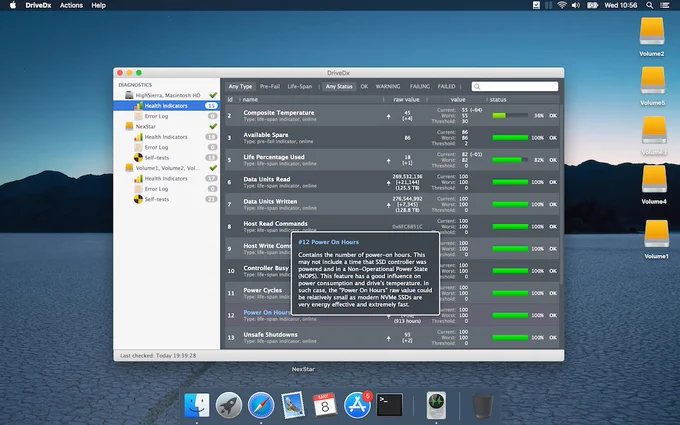Select the Any Type filter
The height and width of the screenshot is (425, 680).
click(x=240, y=86)
